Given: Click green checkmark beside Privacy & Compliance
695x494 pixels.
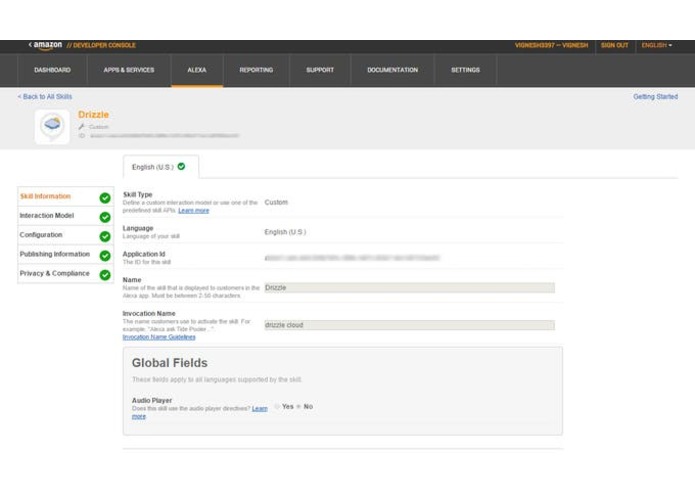Looking at the screenshot, I should [105, 275].
